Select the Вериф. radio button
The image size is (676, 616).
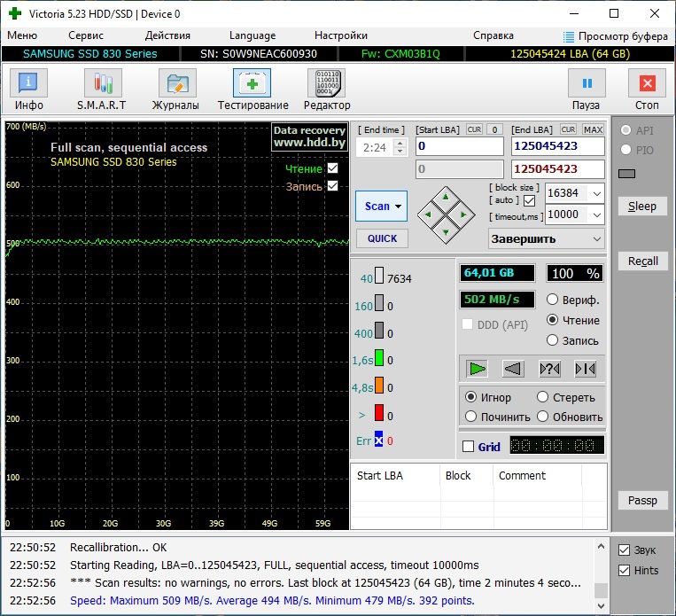[552, 300]
